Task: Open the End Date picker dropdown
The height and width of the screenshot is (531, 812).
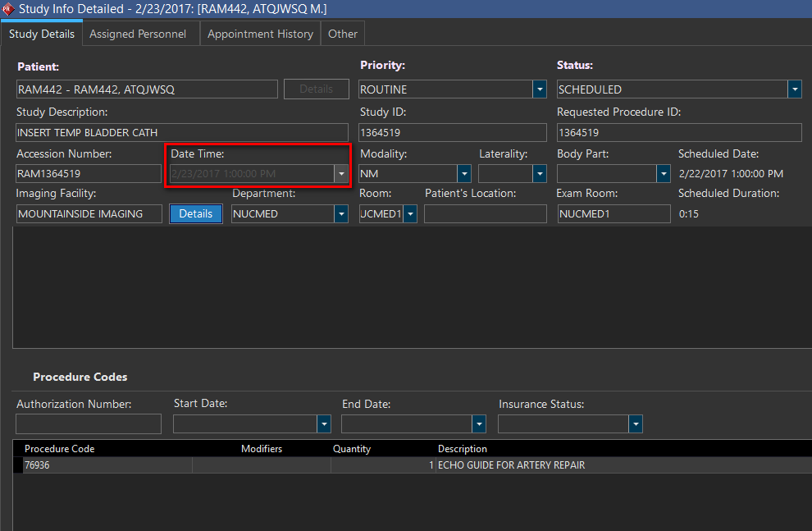Action: (479, 424)
